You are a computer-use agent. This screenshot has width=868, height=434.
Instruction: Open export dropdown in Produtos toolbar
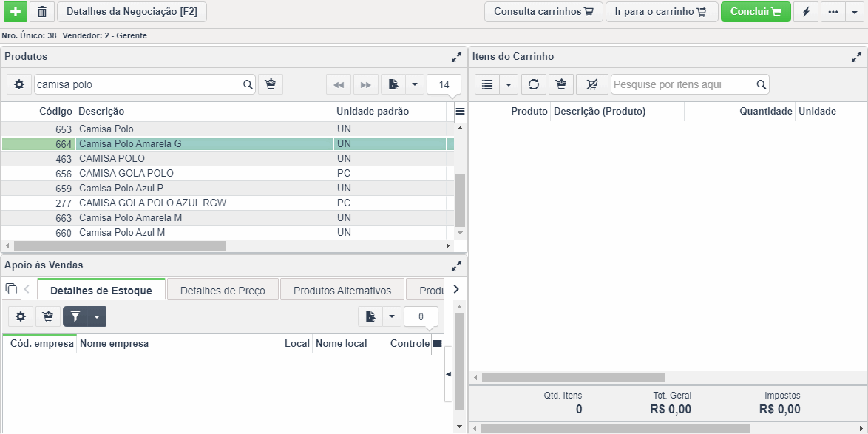[x=414, y=84]
